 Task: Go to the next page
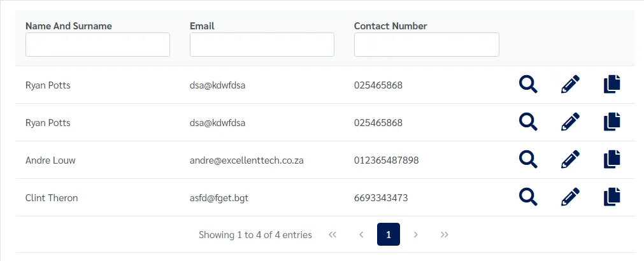pyautogui.click(x=416, y=235)
